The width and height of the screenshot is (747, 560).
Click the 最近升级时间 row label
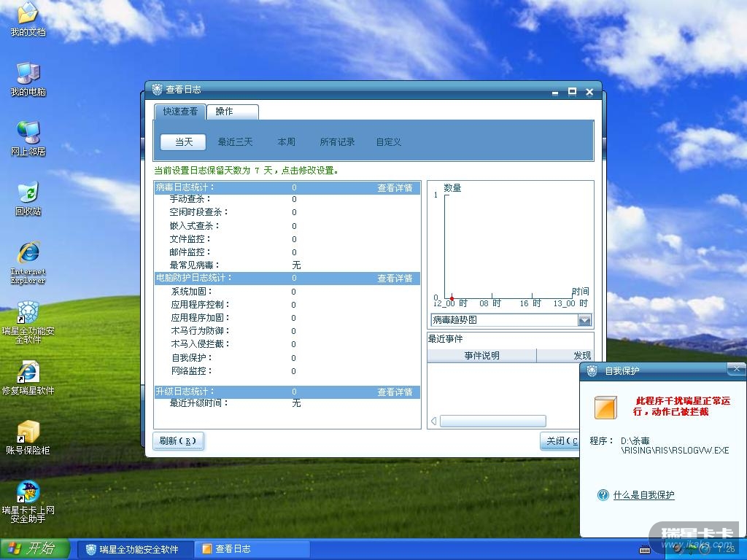(198, 403)
